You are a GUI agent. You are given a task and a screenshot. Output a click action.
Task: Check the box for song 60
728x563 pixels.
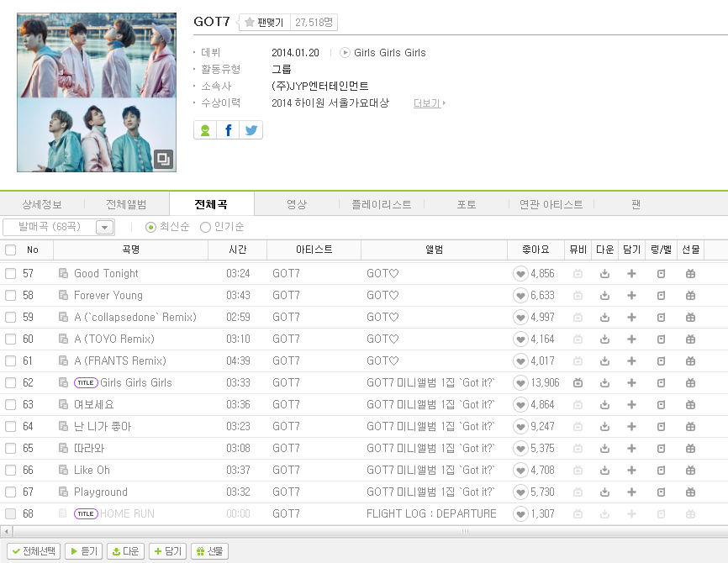pos(10,339)
